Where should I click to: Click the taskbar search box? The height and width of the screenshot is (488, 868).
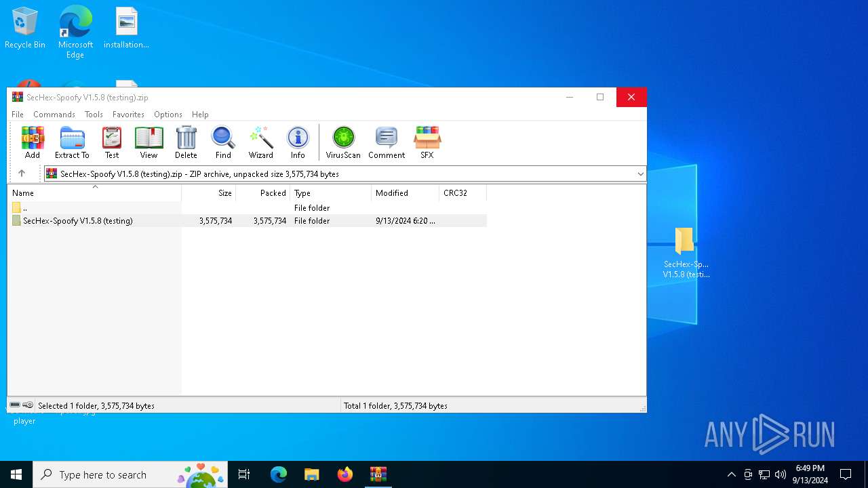coord(132,474)
